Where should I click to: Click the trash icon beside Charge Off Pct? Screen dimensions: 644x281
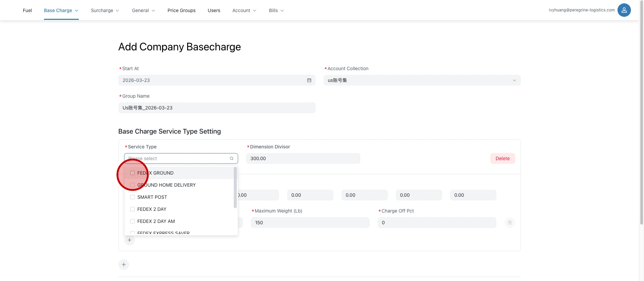click(x=509, y=223)
